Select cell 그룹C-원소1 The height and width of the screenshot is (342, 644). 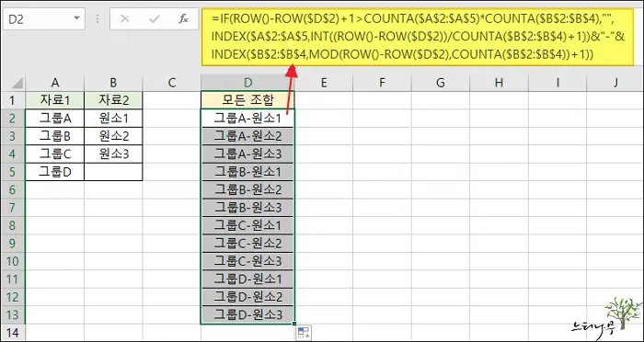(247, 225)
